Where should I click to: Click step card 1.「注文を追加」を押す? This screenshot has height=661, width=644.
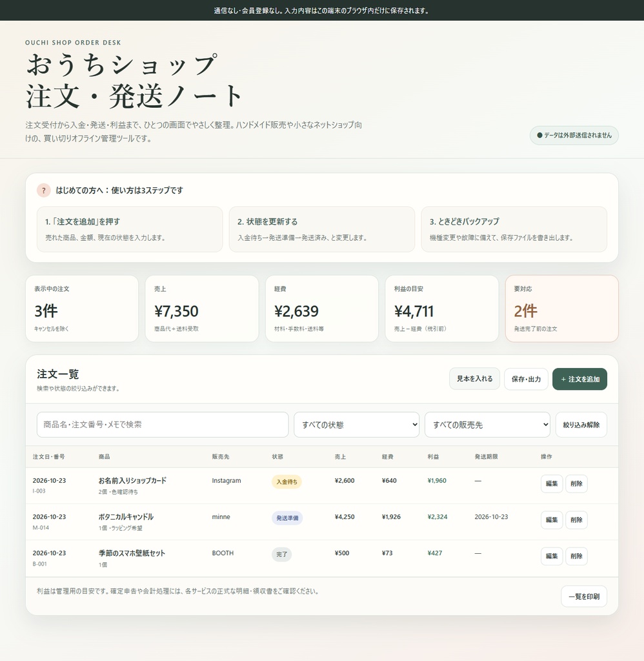pos(130,229)
